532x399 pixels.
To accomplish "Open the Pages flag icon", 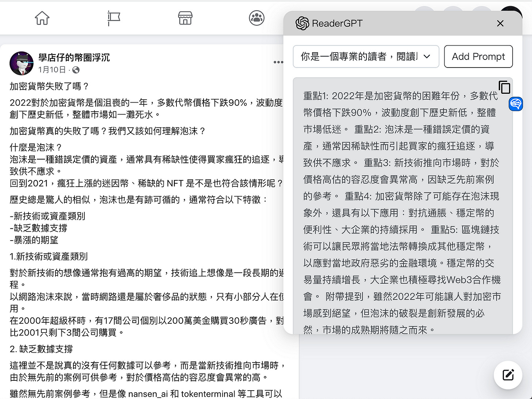I will [114, 18].
